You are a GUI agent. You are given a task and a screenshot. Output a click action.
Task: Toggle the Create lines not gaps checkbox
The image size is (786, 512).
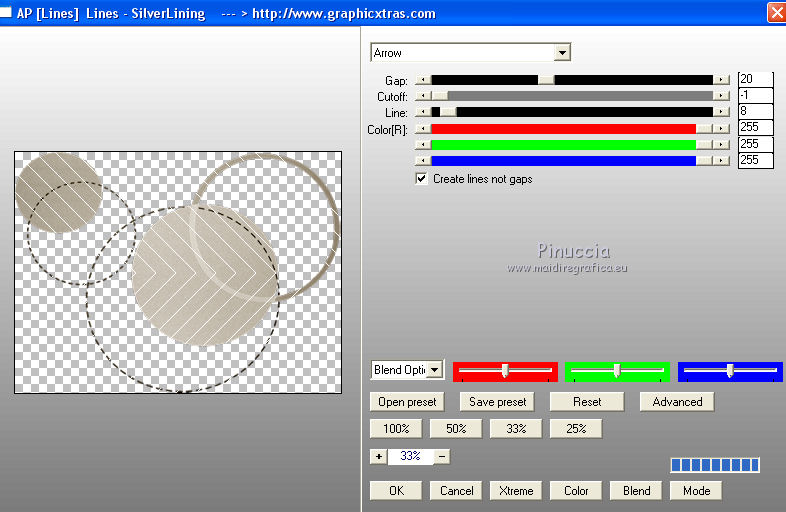click(x=422, y=179)
